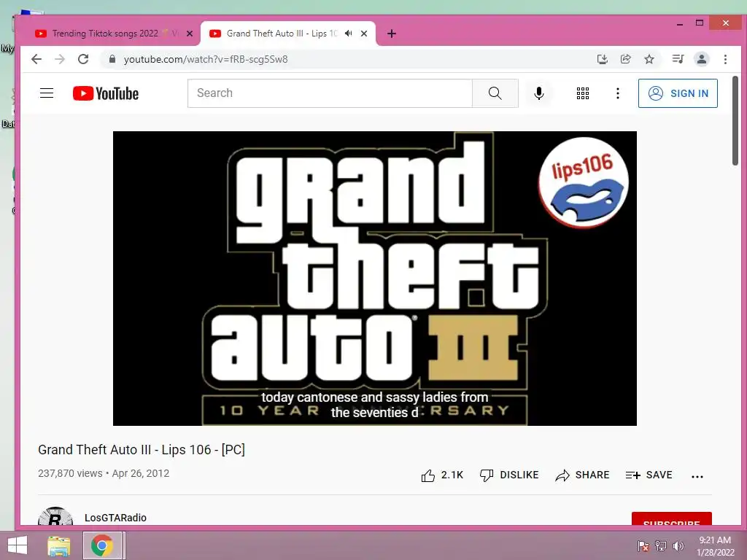Viewport: 747px width, 560px height.
Task: View site lock info in address bar
Action: 112,59
